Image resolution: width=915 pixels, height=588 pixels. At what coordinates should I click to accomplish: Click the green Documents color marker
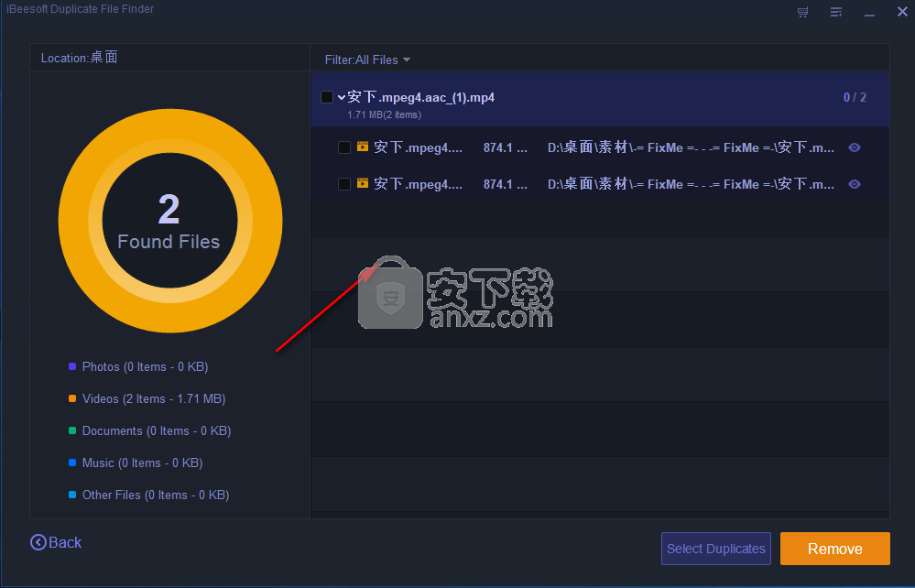(72, 431)
